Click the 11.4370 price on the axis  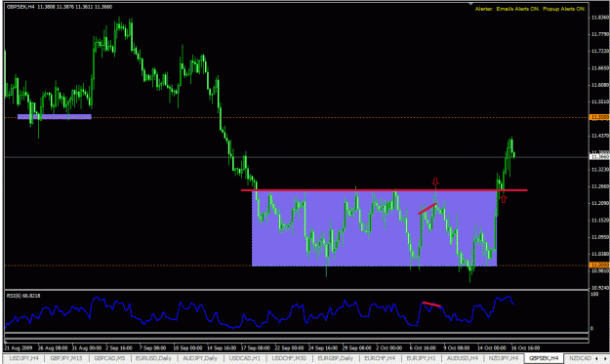600,136
